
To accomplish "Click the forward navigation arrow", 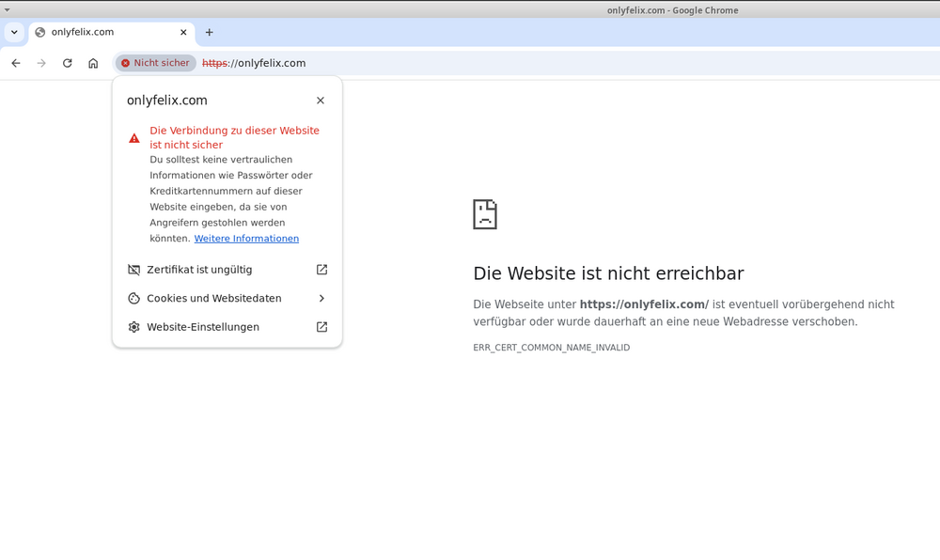I will (41, 63).
